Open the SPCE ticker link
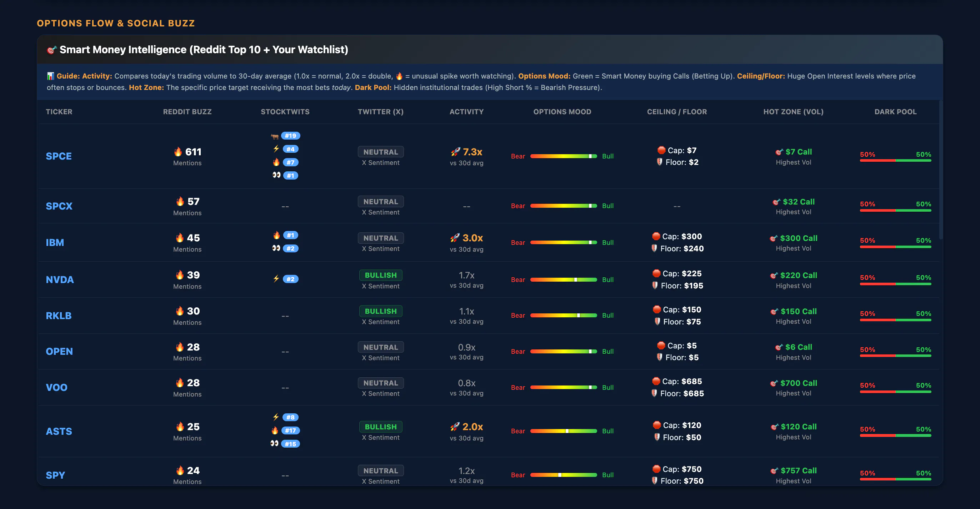 (59, 156)
